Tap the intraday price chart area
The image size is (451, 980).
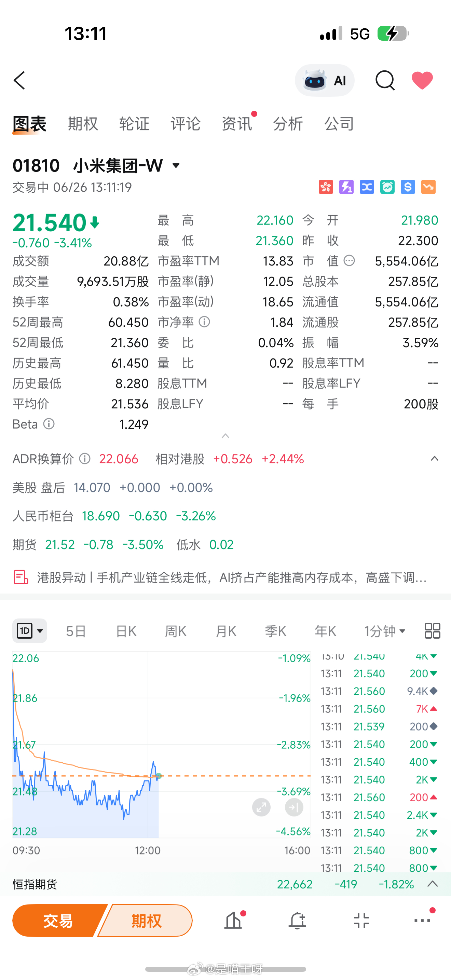point(161,745)
